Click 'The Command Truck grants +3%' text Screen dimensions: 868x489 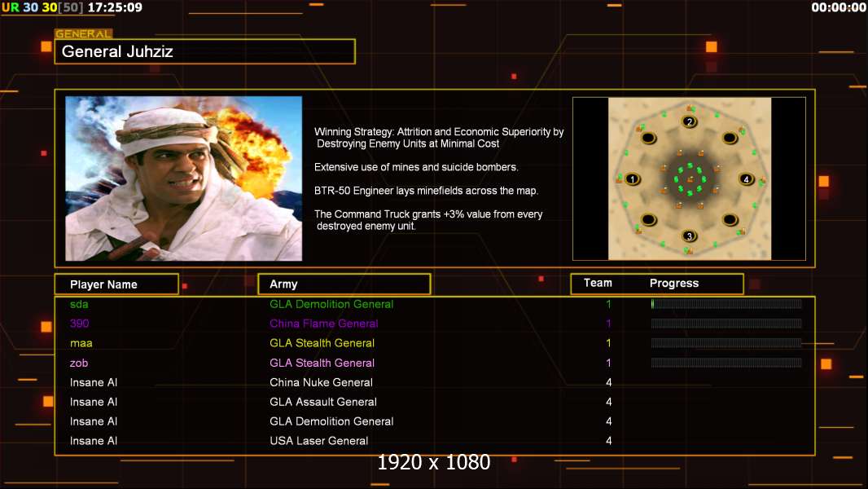428,220
